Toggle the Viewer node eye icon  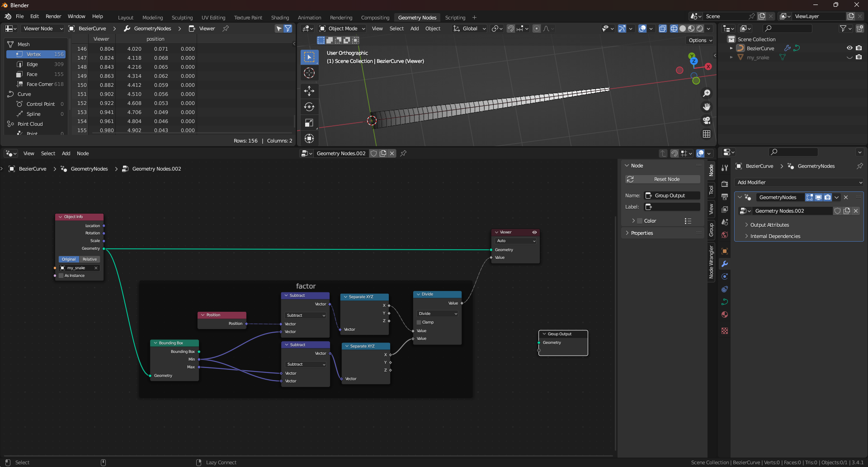coord(534,232)
